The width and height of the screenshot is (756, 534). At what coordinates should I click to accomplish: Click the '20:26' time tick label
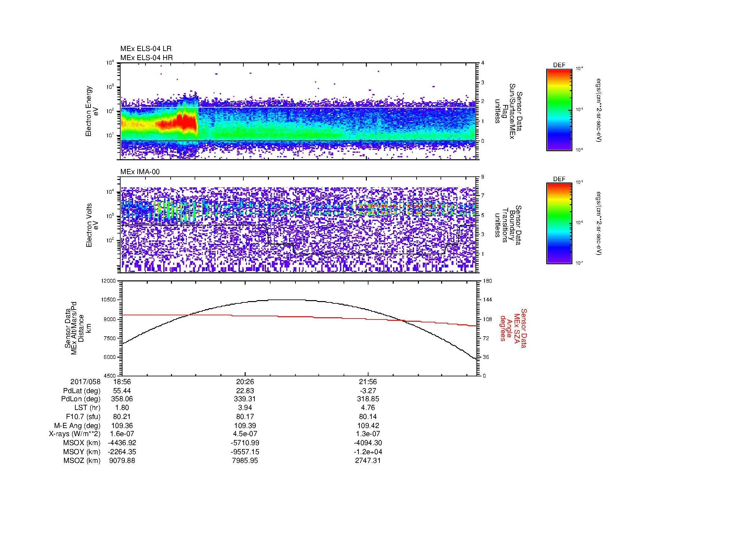(245, 382)
